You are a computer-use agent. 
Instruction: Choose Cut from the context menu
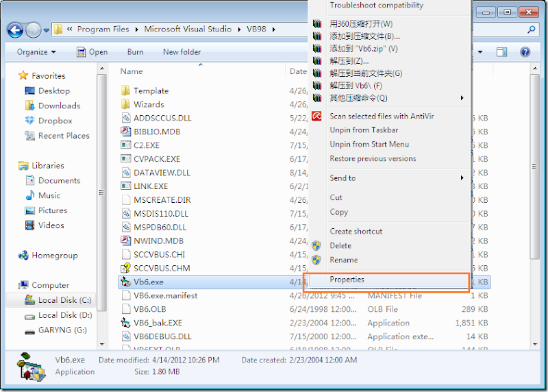[x=336, y=197]
